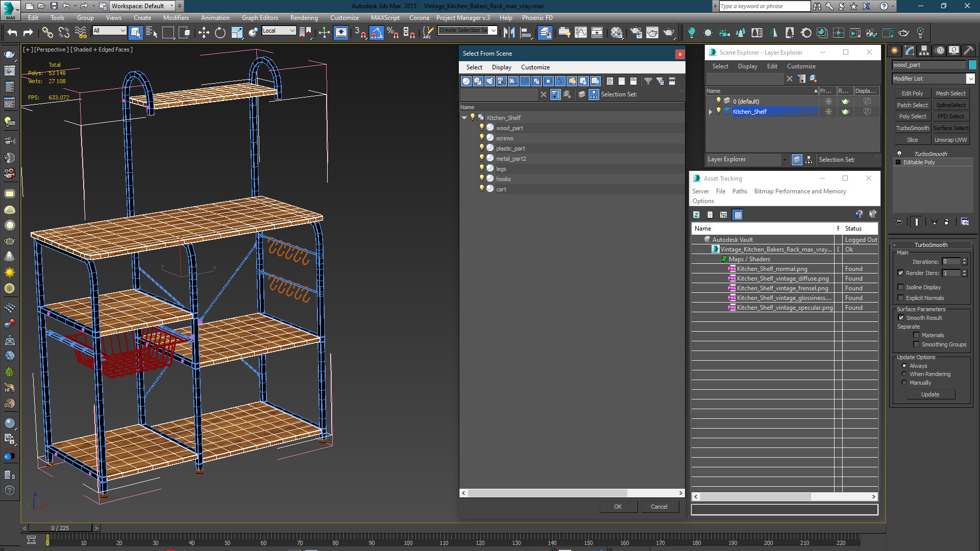This screenshot has width=980, height=551.
Task: Click the Unwrap UVW modifier button
Action: pos(950,140)
